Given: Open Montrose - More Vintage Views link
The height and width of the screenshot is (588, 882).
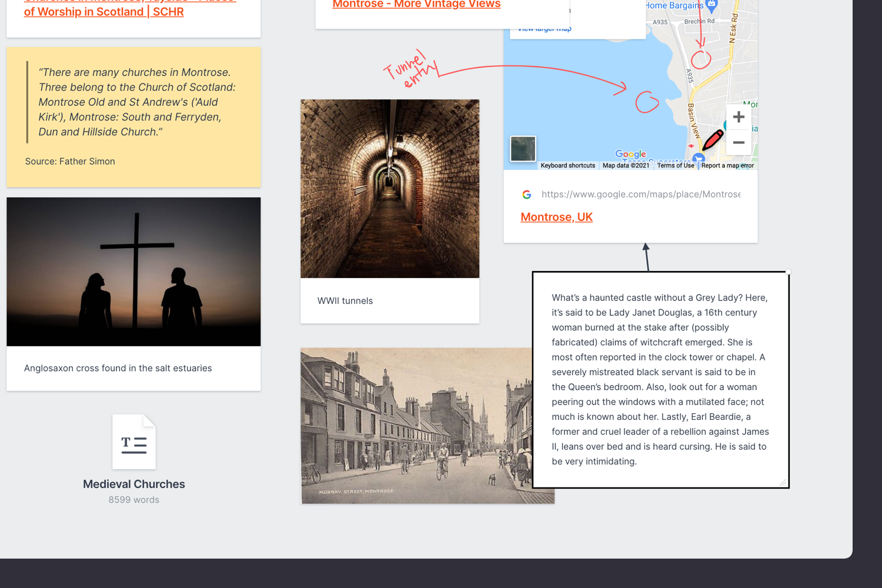Looking at the screenshot, I should [x=416, y=5].
